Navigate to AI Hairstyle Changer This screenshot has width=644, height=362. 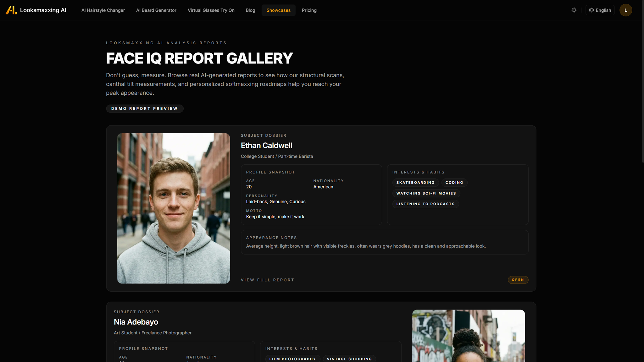pos(103,10)
